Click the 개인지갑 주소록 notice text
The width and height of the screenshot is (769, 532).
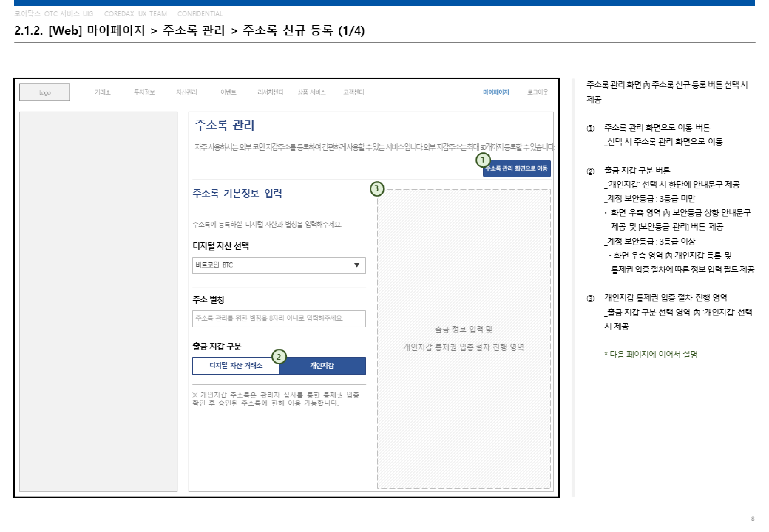point(276,399)
